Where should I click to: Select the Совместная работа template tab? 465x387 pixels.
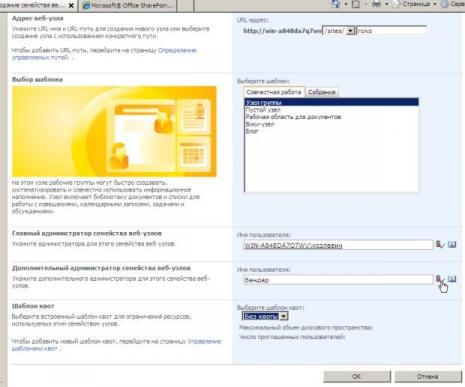(274, 92)
